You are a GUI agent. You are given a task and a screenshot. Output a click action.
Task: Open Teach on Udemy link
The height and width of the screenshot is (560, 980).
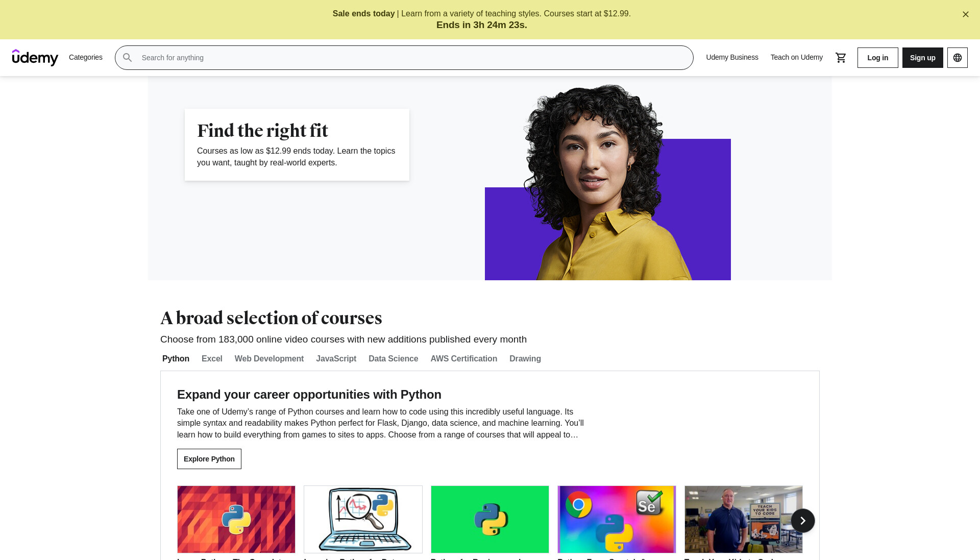(796, 57)
